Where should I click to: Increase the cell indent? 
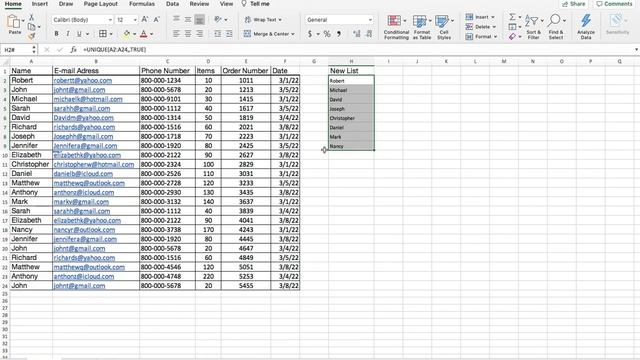click(x=229, y=34)
